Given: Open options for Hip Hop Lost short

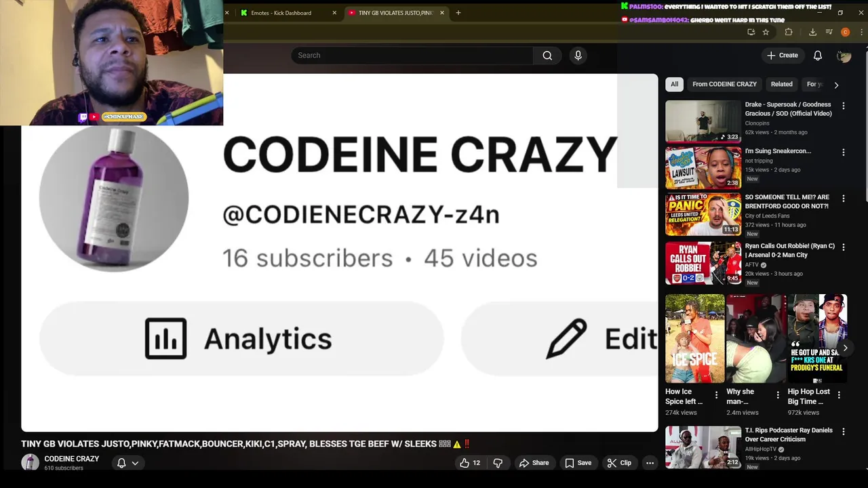Looking at the screenshot, I should click(839, 395).
